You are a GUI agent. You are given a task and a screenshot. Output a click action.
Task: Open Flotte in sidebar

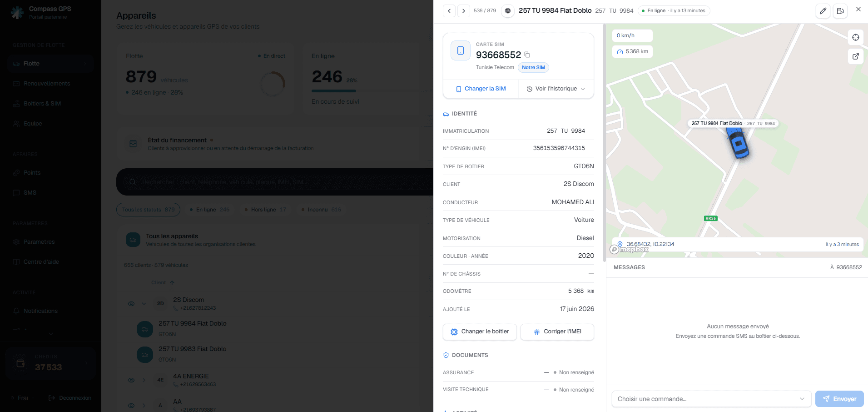[x=50, y=64]
